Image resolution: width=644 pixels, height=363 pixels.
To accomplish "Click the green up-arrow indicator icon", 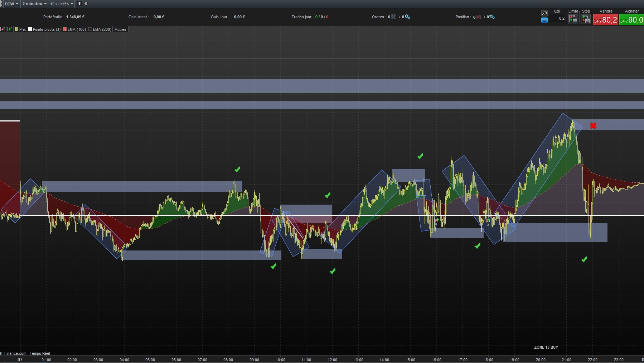I will tap(10, 29).
